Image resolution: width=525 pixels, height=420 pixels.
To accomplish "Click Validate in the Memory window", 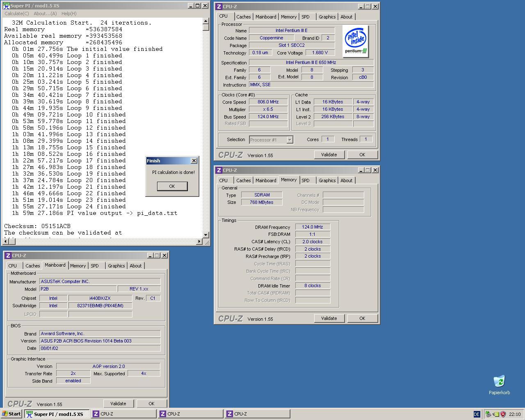I will point(329,318).
